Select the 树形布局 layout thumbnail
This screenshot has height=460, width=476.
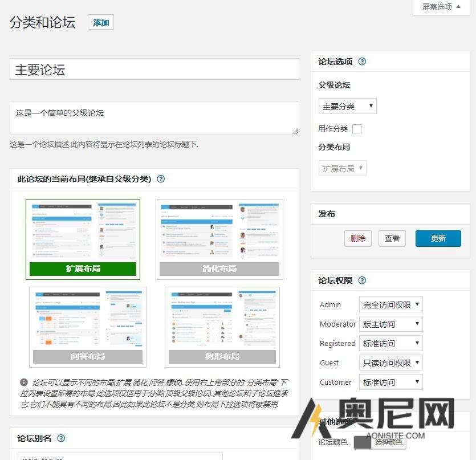pyautogui.click(x=222, y=327)
